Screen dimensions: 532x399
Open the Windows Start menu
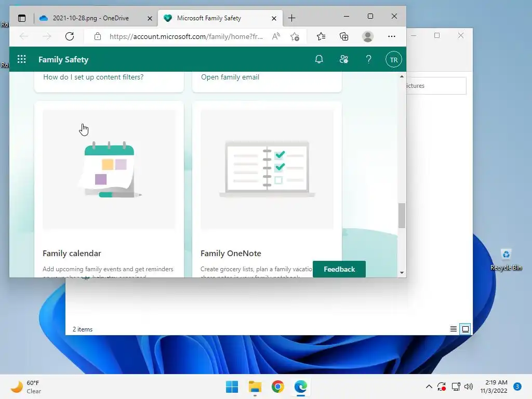click(232, 387)
